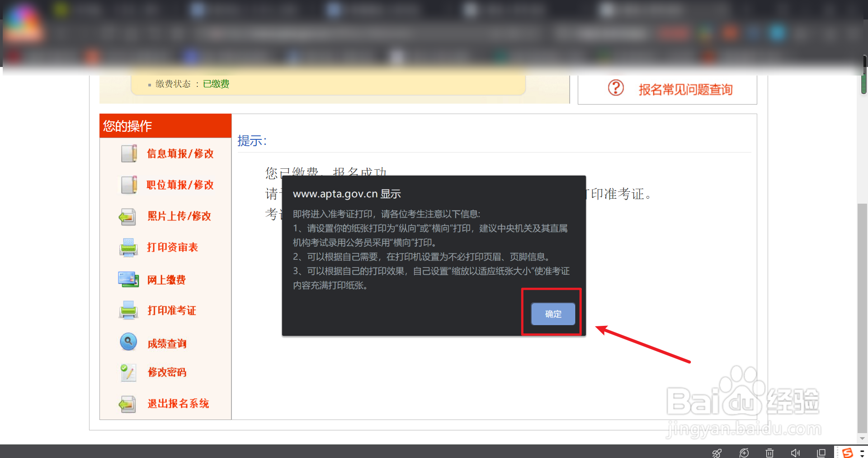The width and height of the screenshot is (868, 458).
Task: Click the scrollbar down arrow
Action: tap(863, 439)
